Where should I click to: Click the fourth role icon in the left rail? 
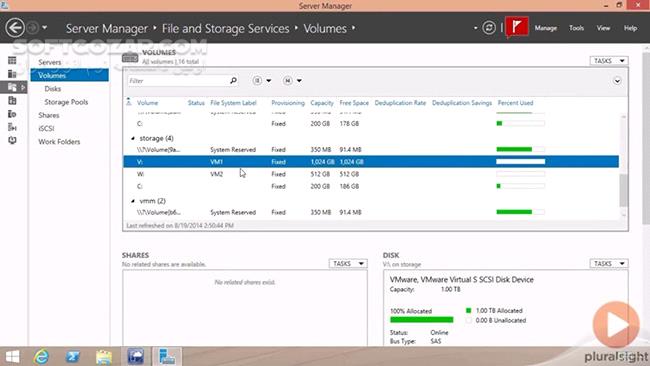pyautogui.click(x=12, y=100)
